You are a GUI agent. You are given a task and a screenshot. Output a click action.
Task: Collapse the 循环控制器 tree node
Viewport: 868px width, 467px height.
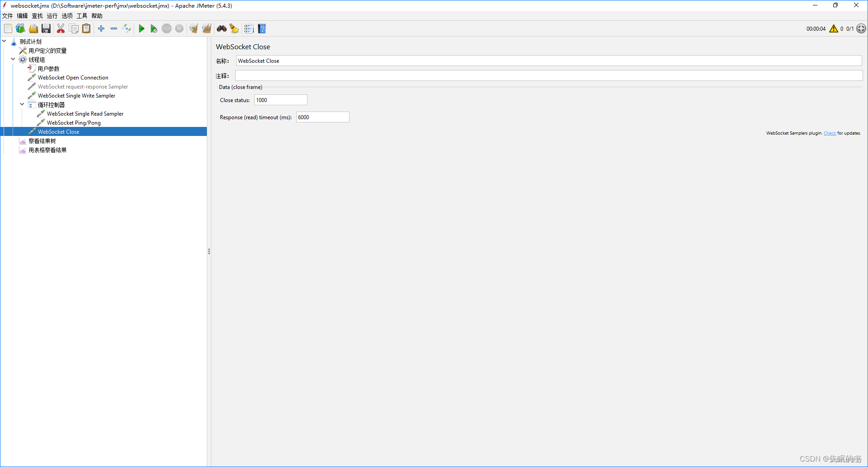[22, 104]
